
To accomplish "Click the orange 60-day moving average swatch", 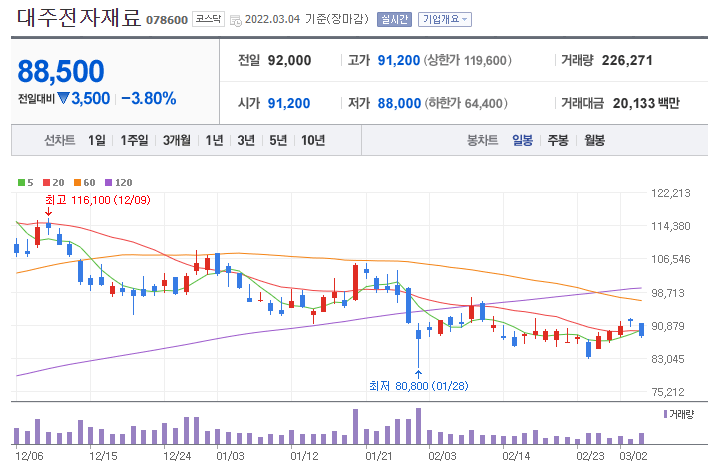I will tap(77, 183).
